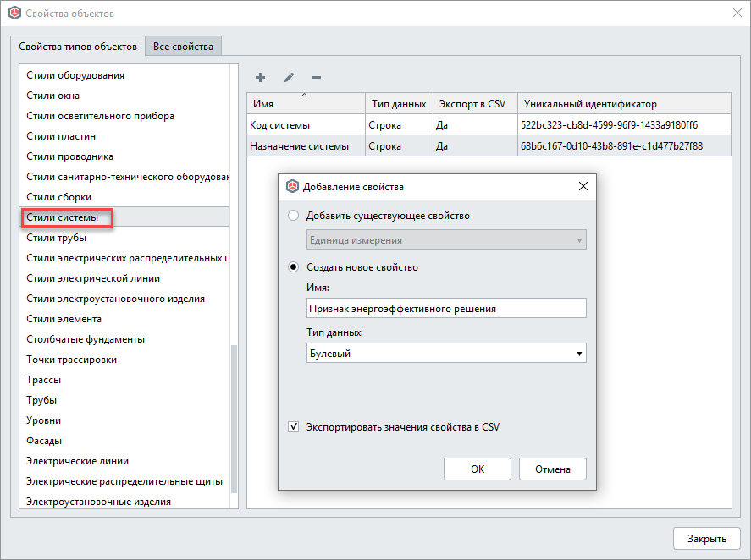Image resolution: width=751 pixels, height=560 pixels.
Task: Select Стили окна in the list
Action: pos(124,96)
